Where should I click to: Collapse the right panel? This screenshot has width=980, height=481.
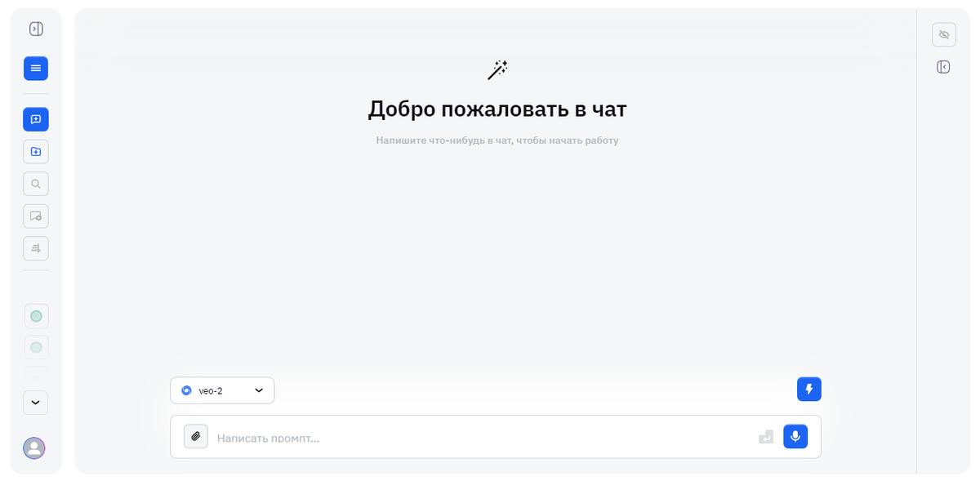tap(943, 66)
